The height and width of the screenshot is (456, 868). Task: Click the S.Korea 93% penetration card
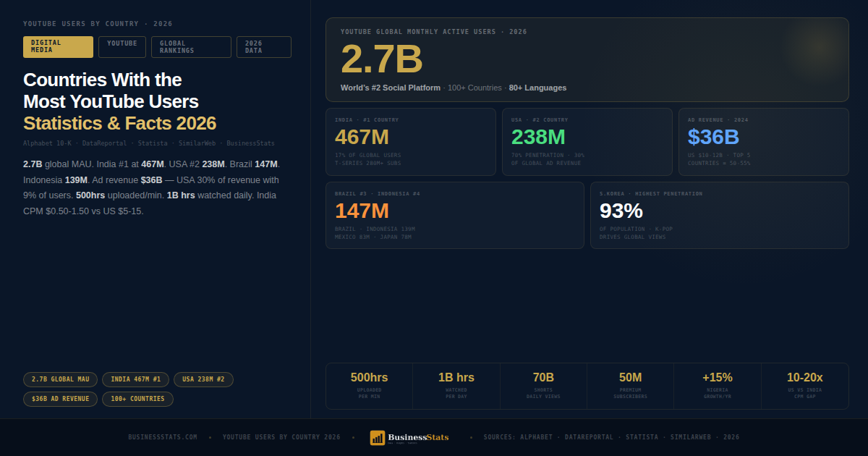point(719,215)
